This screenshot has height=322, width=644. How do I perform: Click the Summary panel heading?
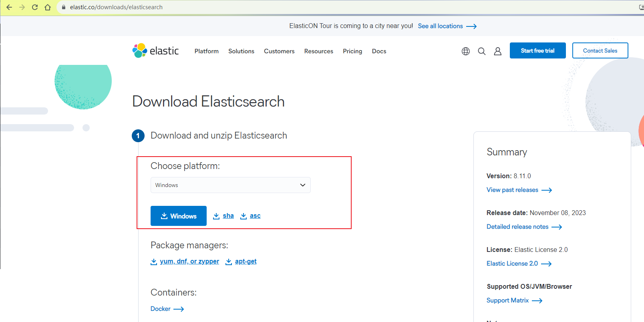(x=507, y=152)
